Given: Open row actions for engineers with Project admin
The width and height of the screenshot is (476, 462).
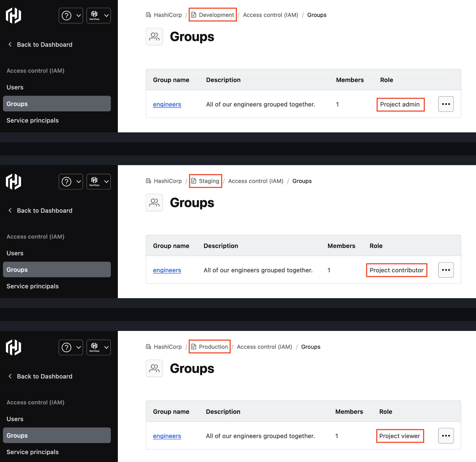Looking at the screenshot, I should [x=446, y=104].
